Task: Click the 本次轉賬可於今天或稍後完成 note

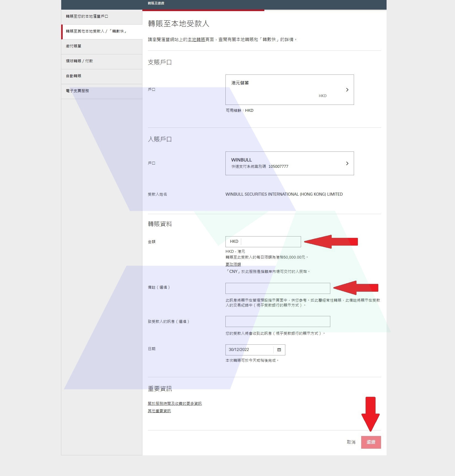Action: point(252,360)
